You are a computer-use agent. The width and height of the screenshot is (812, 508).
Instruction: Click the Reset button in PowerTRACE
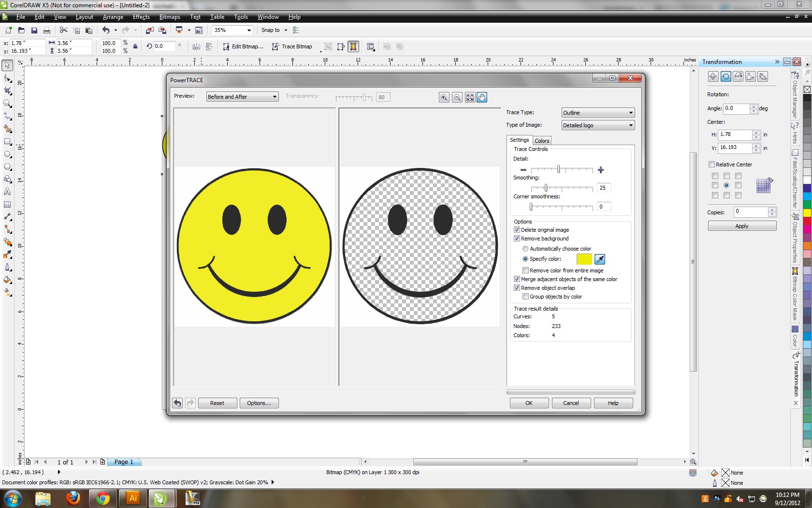tap(217, 403)
